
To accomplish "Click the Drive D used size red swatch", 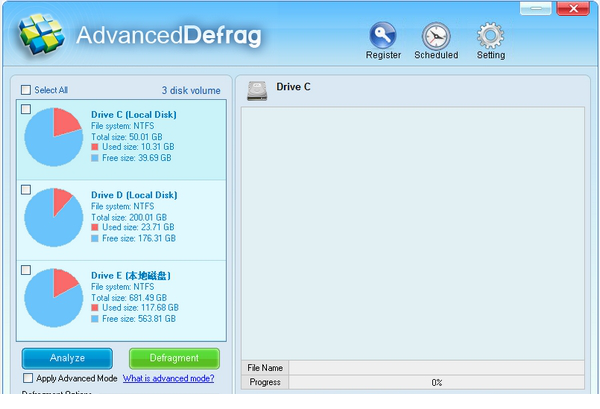I will pos(95,227).
